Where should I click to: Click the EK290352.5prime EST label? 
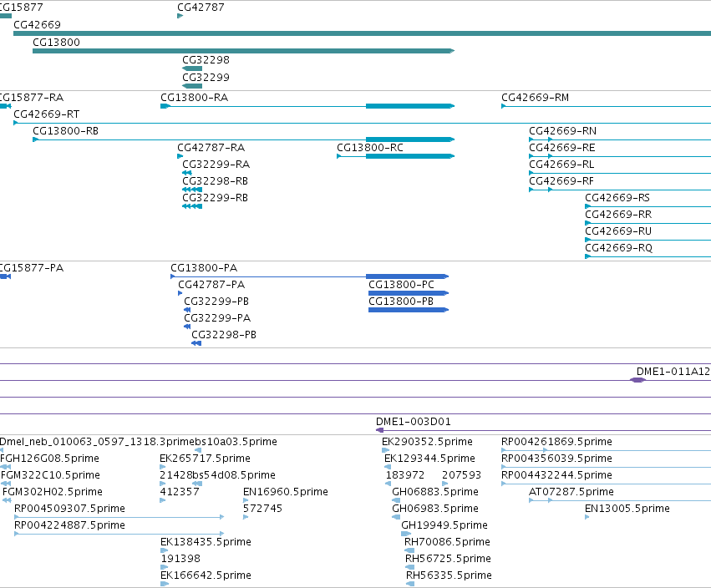[x=427, y=442]
